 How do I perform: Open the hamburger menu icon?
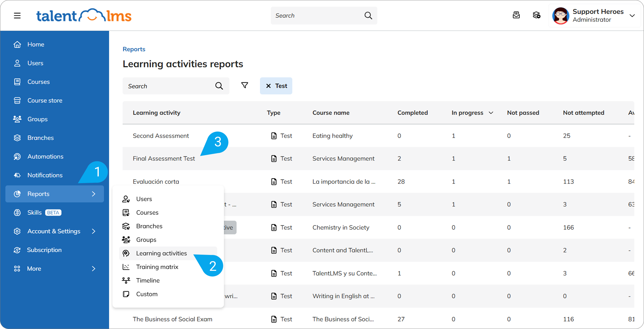tap(17, 15)
